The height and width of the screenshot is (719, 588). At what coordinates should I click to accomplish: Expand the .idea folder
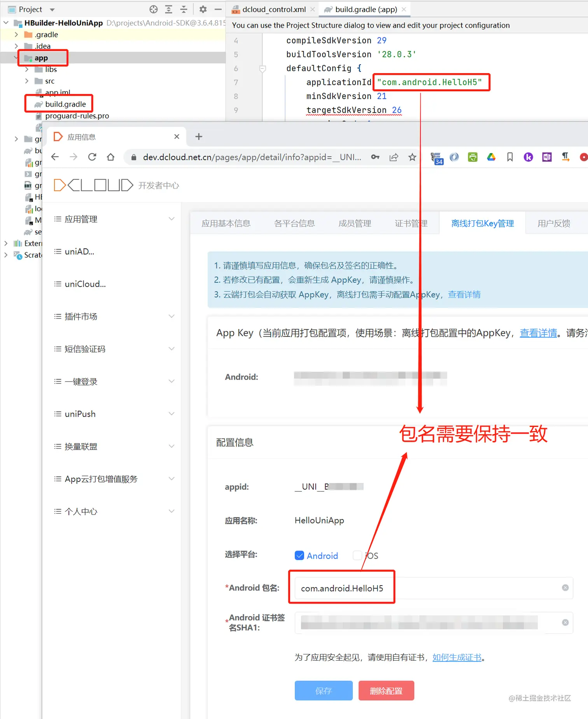coord(16,46)
